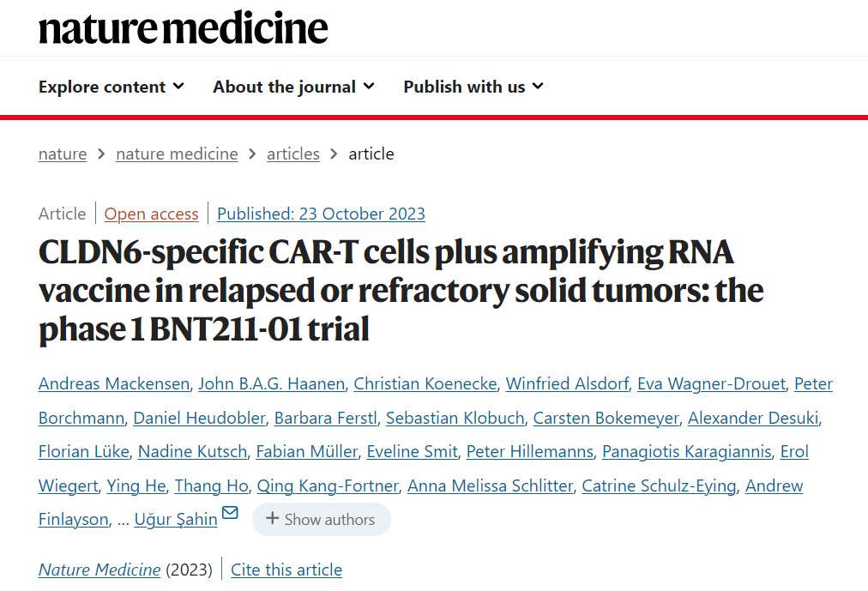Open the About the journal dropdown

point(293,87)
